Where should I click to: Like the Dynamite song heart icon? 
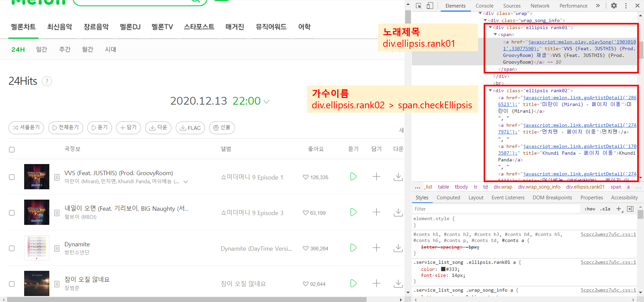click(306, 248)
